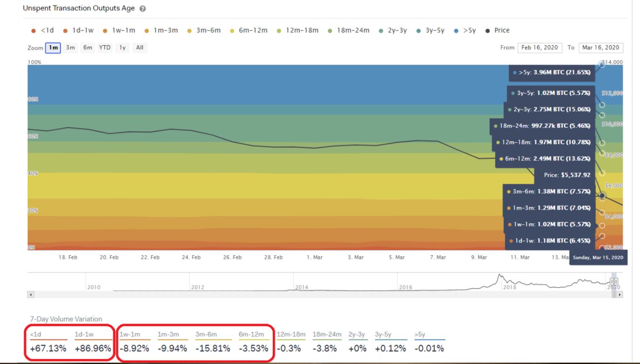Click the navigator timeline at 2018

pos(510,287)
